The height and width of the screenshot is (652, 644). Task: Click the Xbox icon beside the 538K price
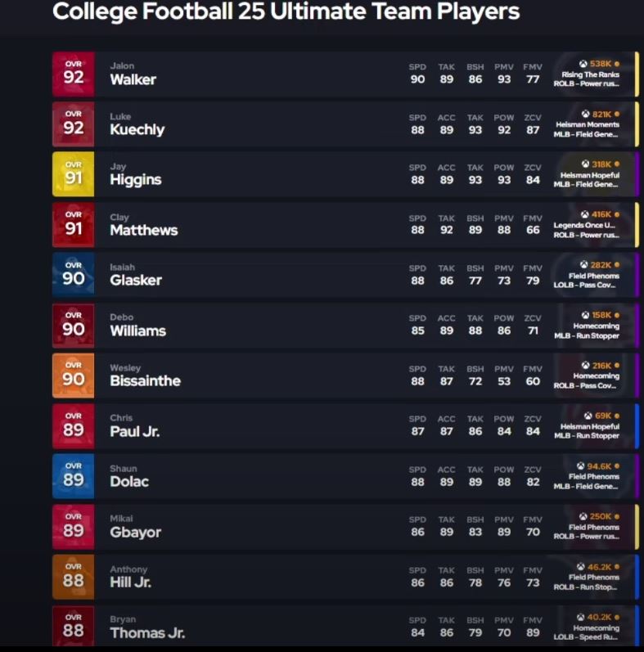(583, 64)
